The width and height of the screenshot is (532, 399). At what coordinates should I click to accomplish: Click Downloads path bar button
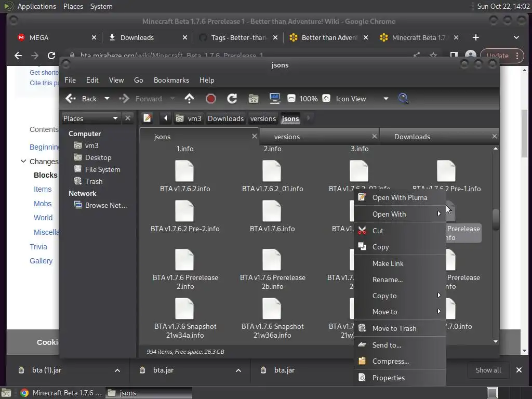(x=225, y=118)
